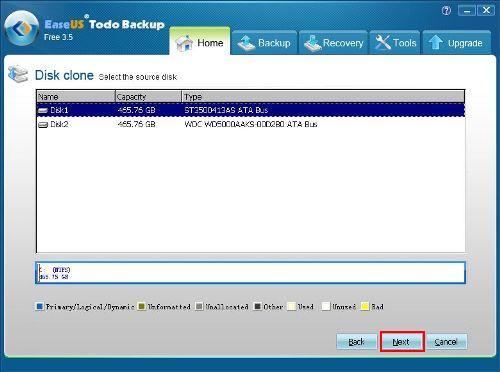Click the Next button
Screen dimensions: 500x372
402,342
